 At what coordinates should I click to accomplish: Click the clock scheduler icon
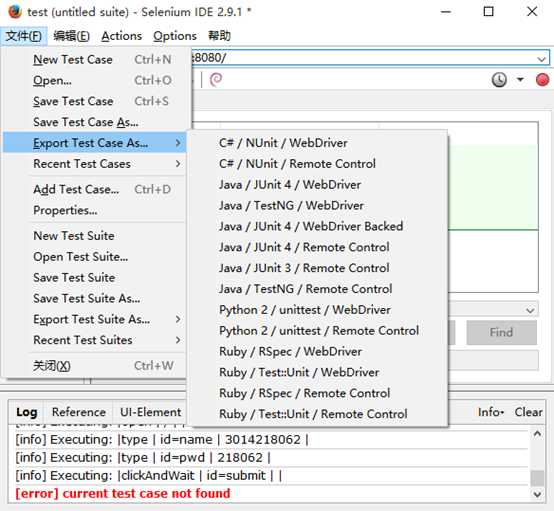[x=499, y=80]
